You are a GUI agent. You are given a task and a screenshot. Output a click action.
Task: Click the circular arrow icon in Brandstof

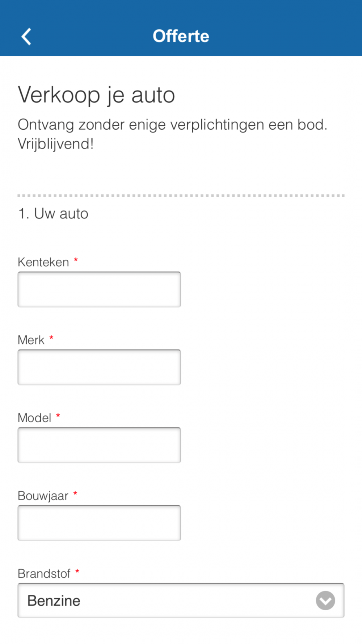pyautogui.click(x=325, y=601)
